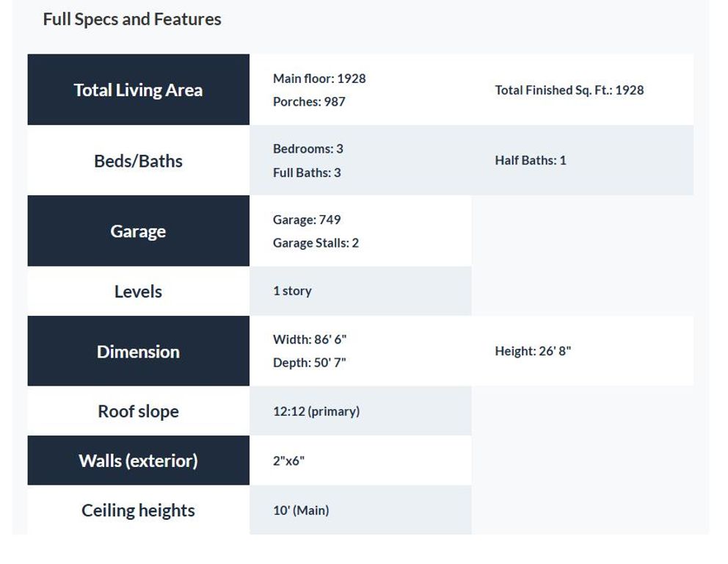Click the Dimension row header
The width and height of the screenshot is (728, 564).
click(x=139, y=351)
